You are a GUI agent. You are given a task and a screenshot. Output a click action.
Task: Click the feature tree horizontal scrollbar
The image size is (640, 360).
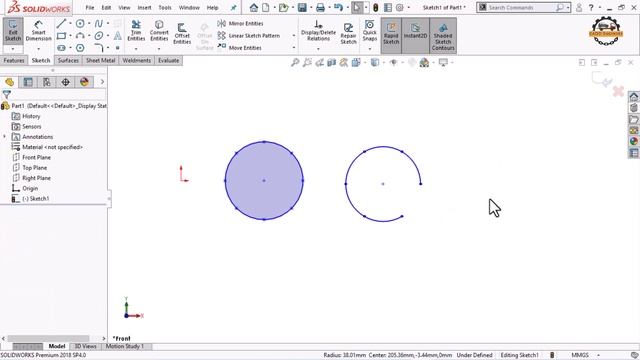point(48,338)
